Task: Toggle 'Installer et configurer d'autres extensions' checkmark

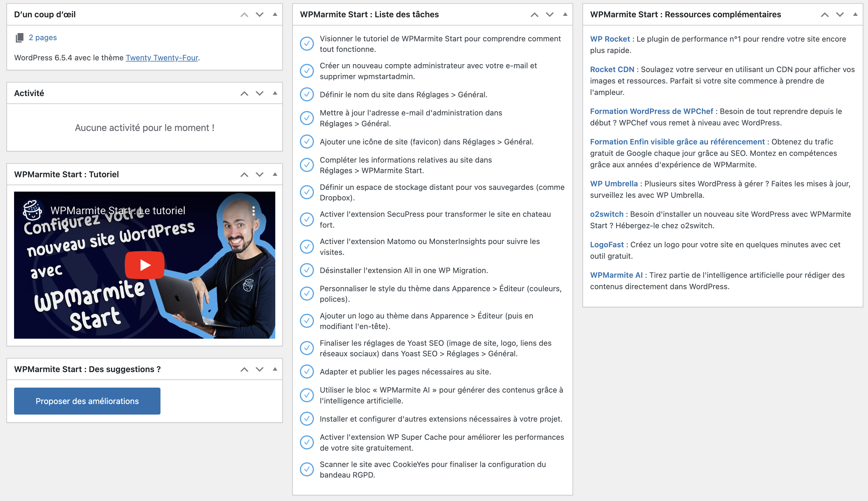Action: (307, 419)
